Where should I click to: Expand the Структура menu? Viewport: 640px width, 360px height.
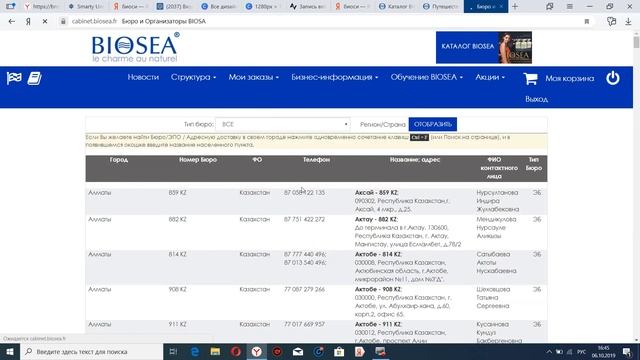tap(193, 77)
